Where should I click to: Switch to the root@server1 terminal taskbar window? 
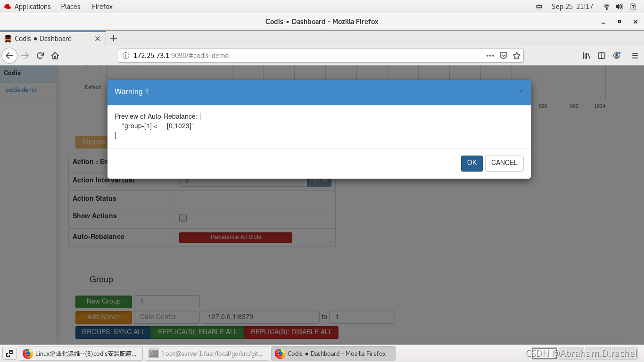click(x=207, y=354)
